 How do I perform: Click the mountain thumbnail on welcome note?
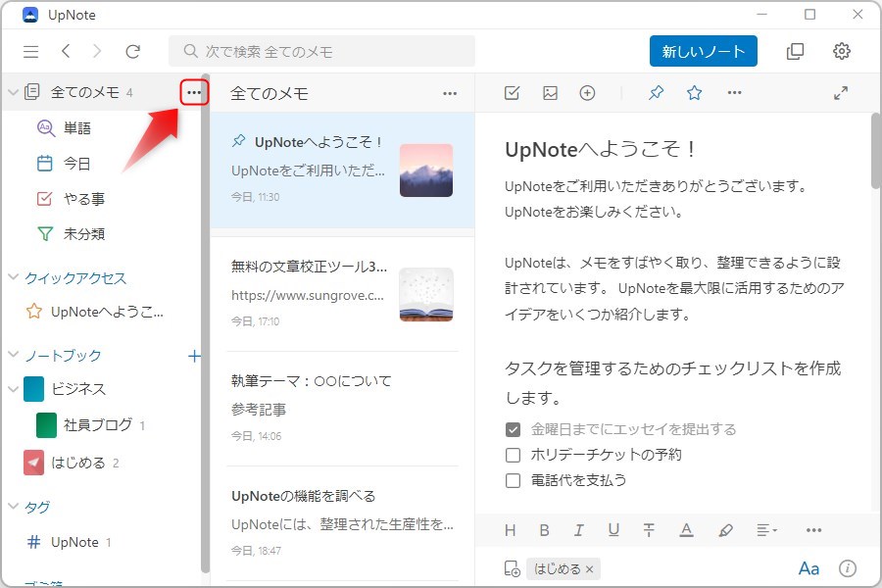(426, 170)
